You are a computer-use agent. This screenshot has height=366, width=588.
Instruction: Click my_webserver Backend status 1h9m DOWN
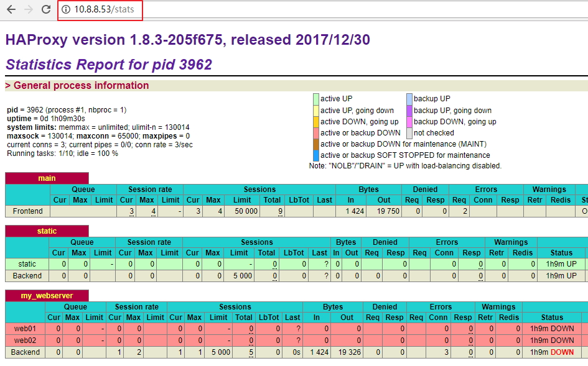[x=552, y=352]
